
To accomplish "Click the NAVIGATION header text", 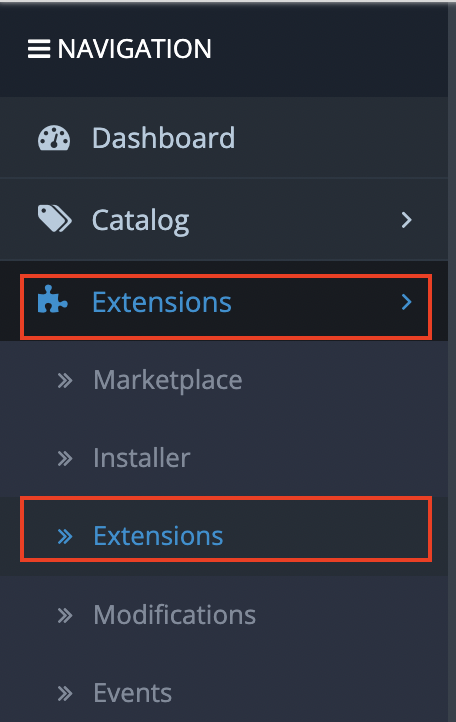I will click(134, 49).
